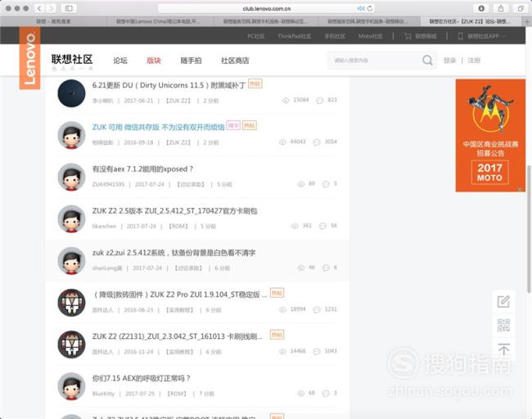
Task: Open the ZUI_2.5.412_ST_170427 官方卡刷包 post
Action: (x=174, y=210)
